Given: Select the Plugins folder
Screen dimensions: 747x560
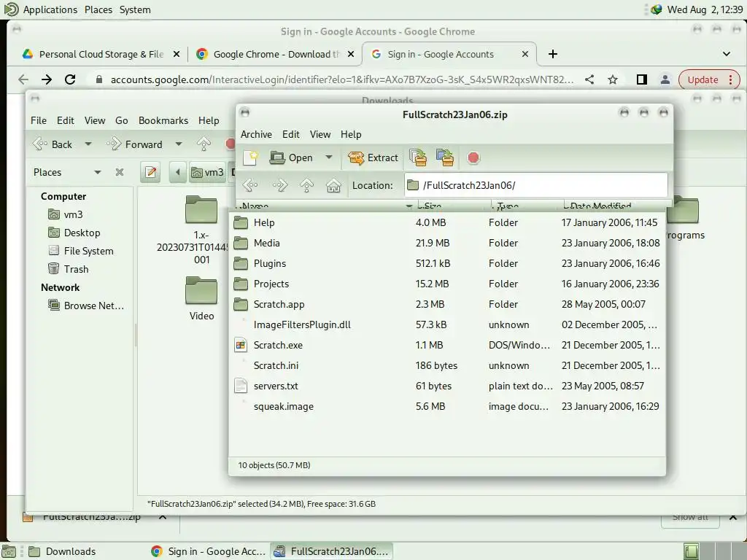Looking at the screenshot, I should click(447, 263).
